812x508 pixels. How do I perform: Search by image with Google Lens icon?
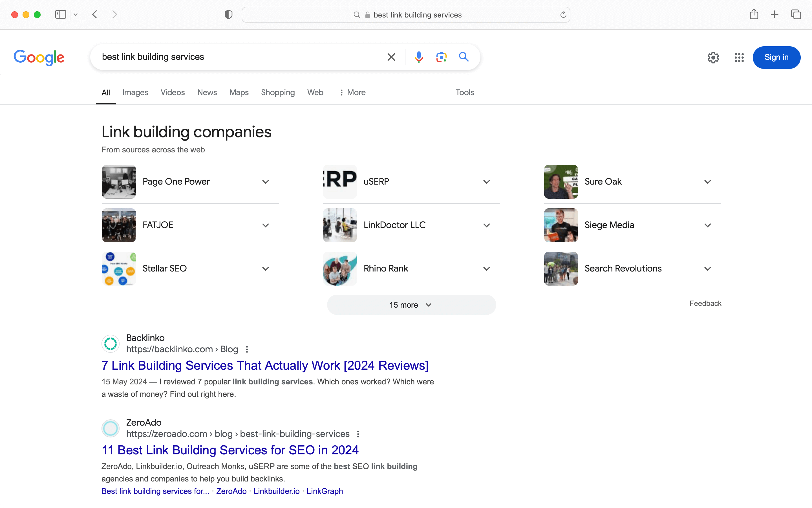[x=441, y=57]
